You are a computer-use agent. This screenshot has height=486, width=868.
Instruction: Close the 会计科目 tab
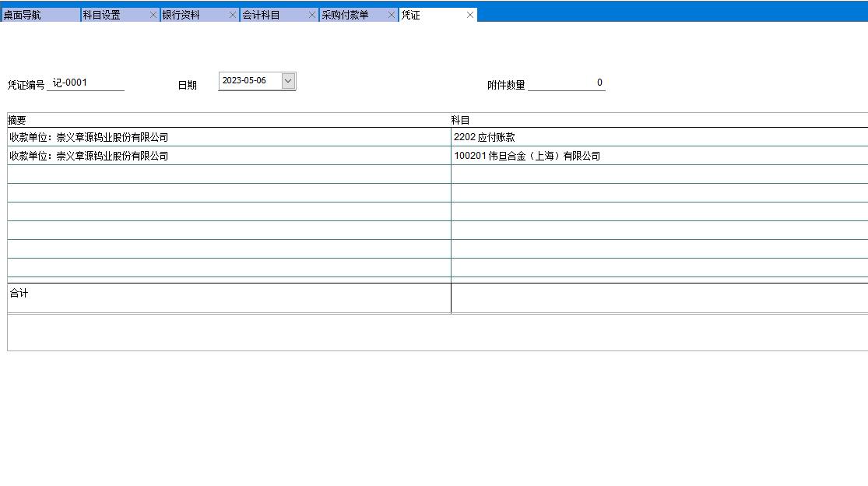pos(312,15)
